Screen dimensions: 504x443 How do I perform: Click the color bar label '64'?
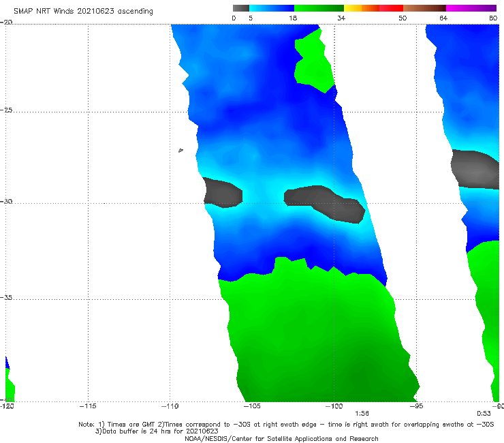point(443,18)
